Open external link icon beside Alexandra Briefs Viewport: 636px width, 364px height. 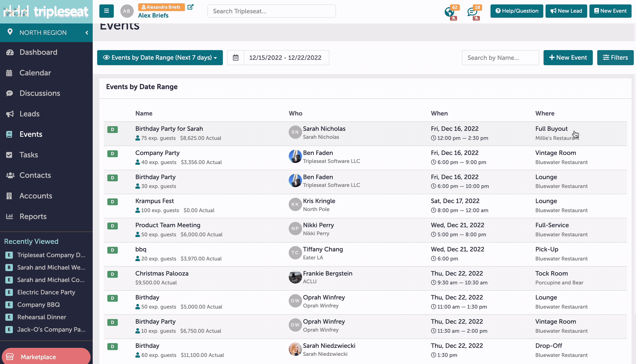(x=190, y=7)
